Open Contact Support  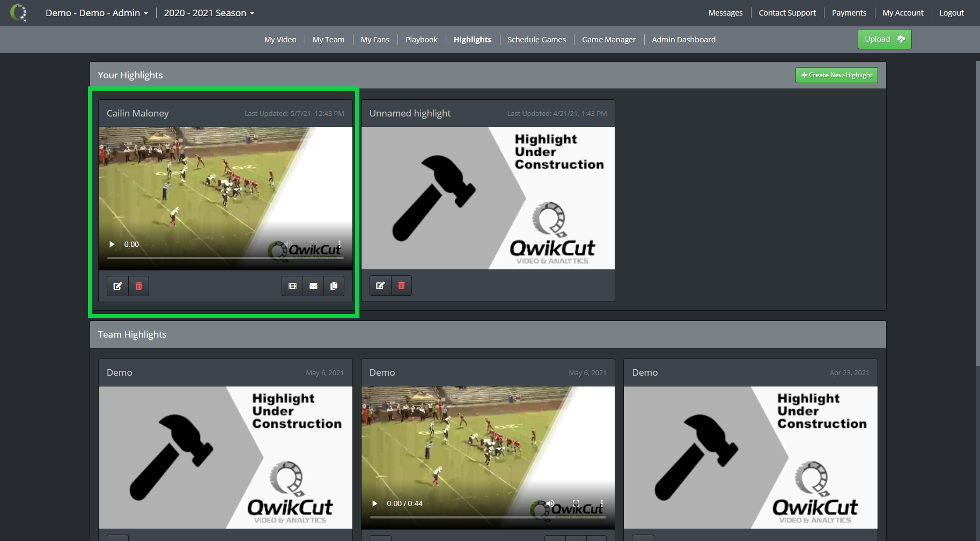pyautogui.click(x=787, y=12)
